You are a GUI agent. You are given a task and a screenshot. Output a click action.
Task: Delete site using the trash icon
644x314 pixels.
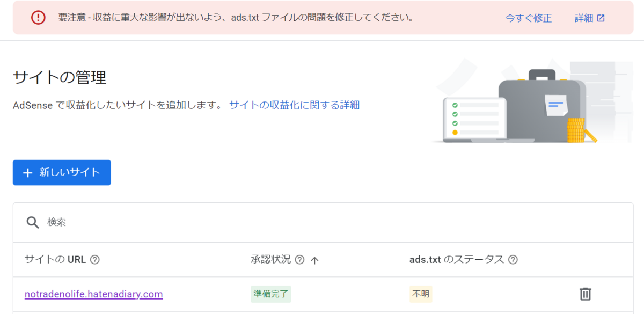586,294
